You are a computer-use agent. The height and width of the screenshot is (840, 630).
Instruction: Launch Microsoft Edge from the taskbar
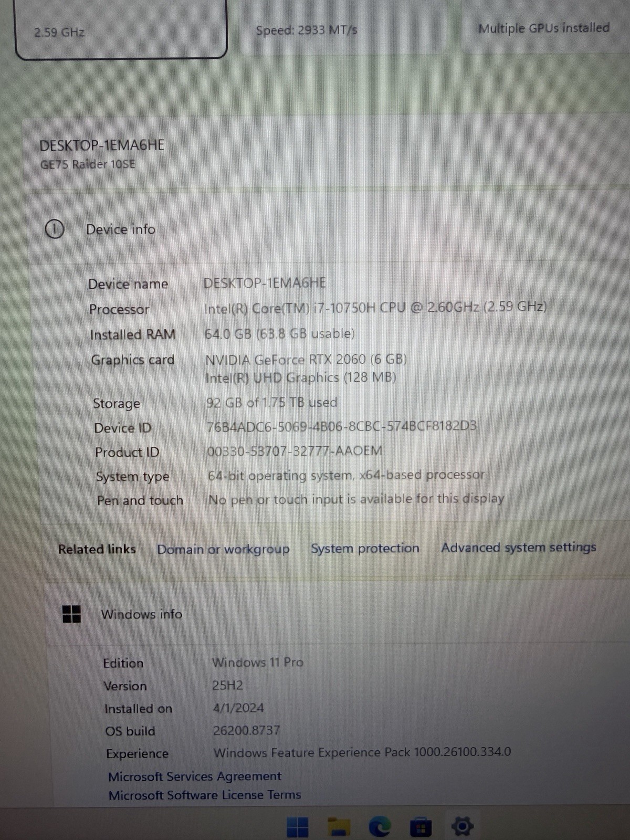(380, 827)
